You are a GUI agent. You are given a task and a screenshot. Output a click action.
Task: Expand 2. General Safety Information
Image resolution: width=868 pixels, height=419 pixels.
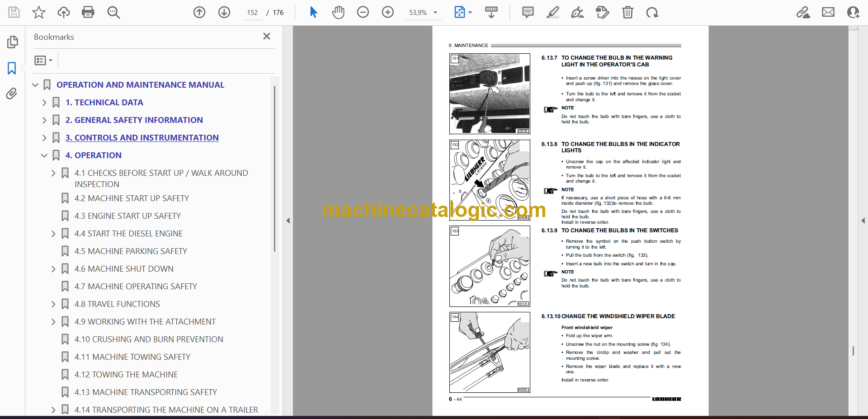[44, 120]
